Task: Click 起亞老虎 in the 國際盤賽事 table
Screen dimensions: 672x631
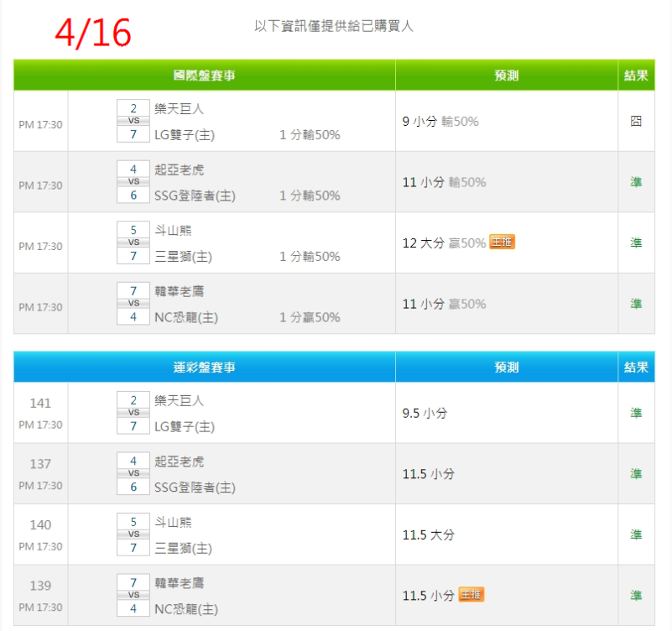Action: pos(180,169)
